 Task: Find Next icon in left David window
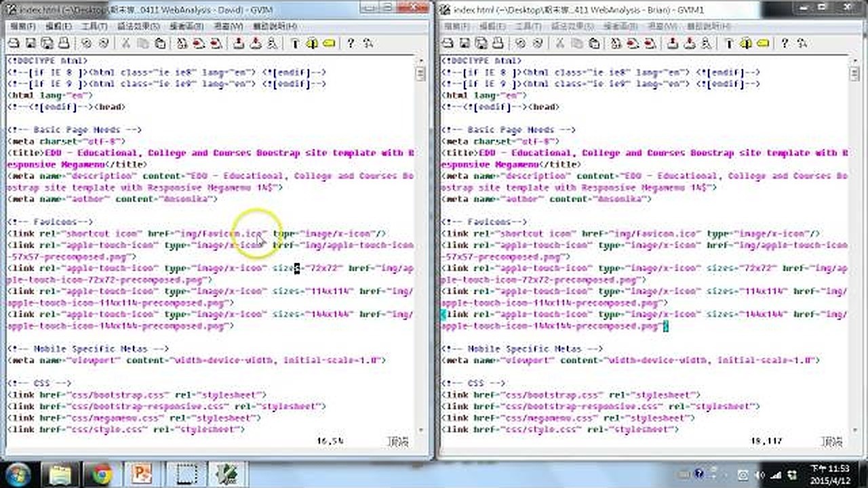click(x=199, y=43)
